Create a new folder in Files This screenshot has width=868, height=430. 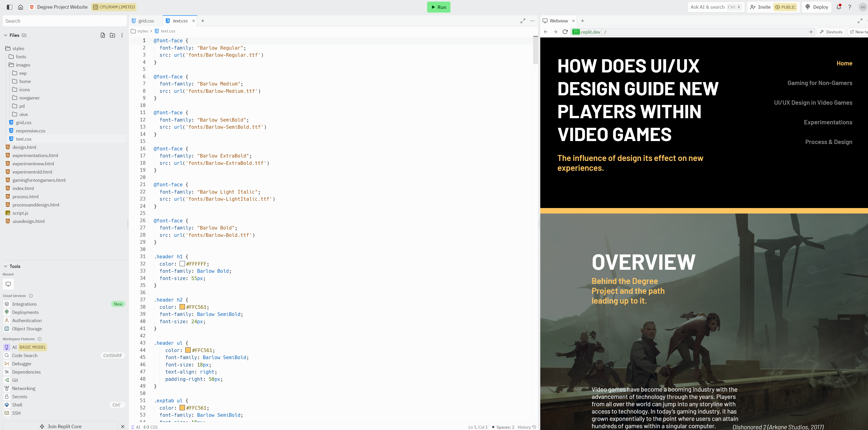112,35
